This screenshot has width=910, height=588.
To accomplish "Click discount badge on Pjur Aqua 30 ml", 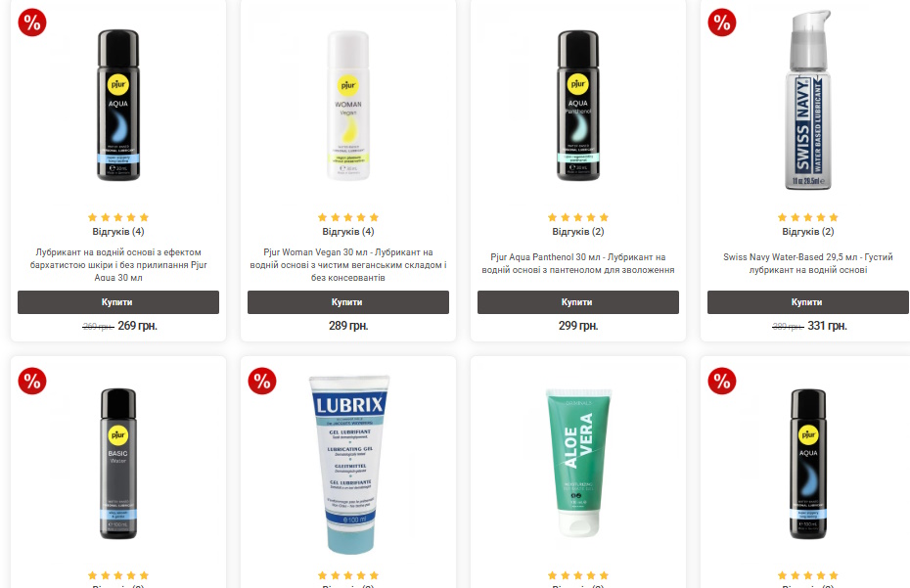I will 32,23.
